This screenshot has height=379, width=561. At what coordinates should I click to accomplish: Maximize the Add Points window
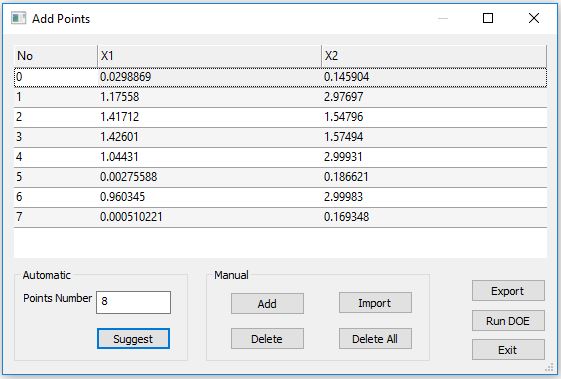488,18
